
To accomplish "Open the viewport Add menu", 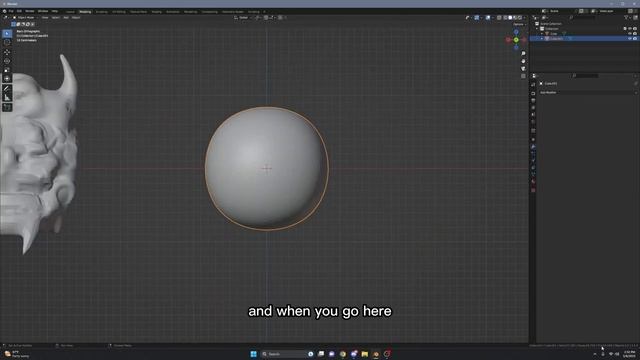I will click(x=66, y=18).
